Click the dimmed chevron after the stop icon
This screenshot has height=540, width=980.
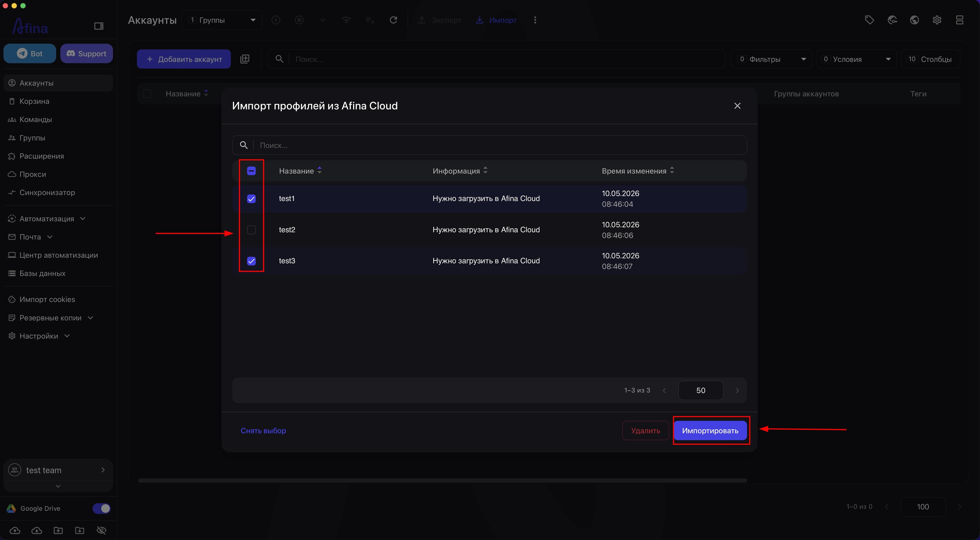click(x=323, y=20)
